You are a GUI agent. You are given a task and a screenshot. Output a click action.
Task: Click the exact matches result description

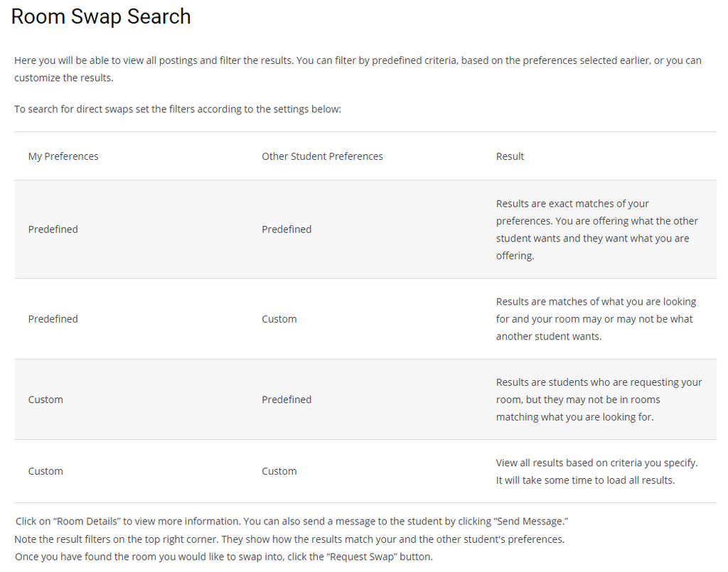pos(596,230)
